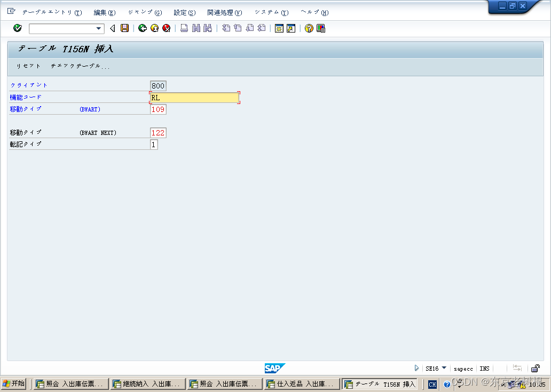Click the lock icon in status bar

pyautogui.click(x=536, y=368)
